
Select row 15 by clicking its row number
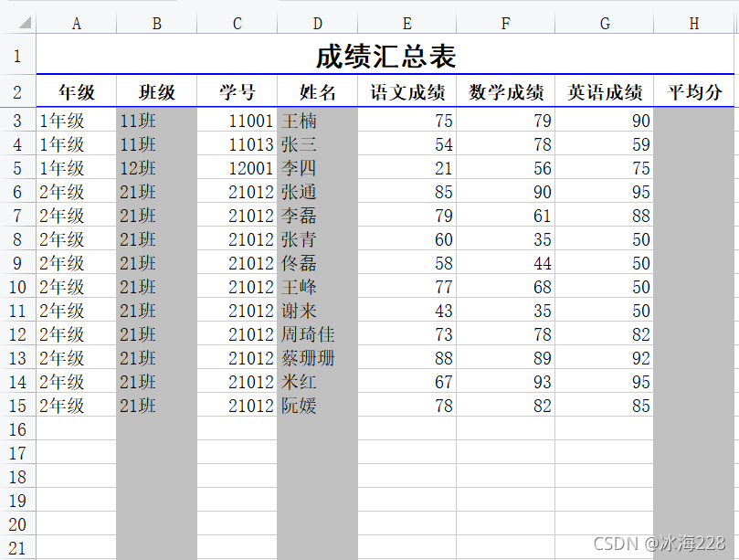coord(18,406)
